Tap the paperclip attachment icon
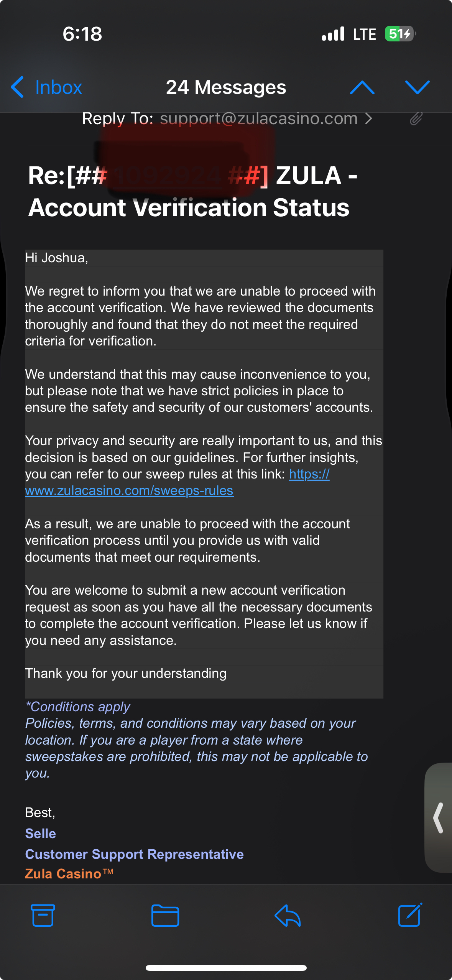 416,119
